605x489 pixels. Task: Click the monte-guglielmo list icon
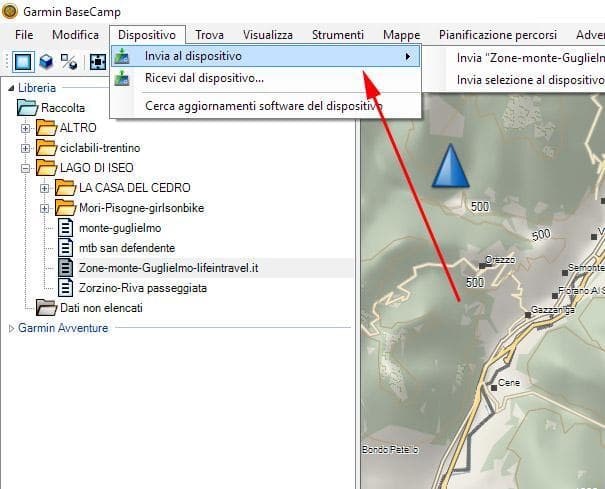pos(66,227)
